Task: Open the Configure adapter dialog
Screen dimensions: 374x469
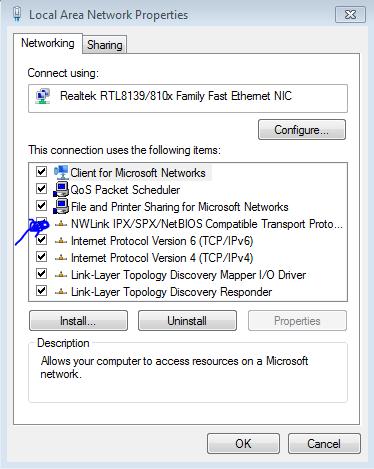Action: [x=302, y=130]
